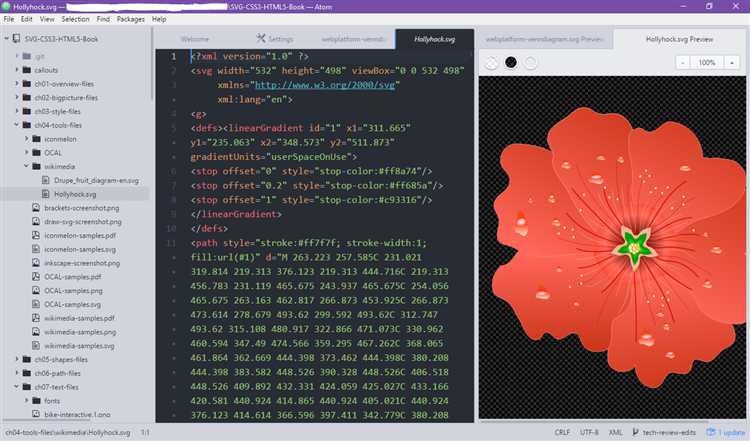Click the inkscape-screenshot.png image icon
Screen dimensions: 750x441
tap(36, 263)
